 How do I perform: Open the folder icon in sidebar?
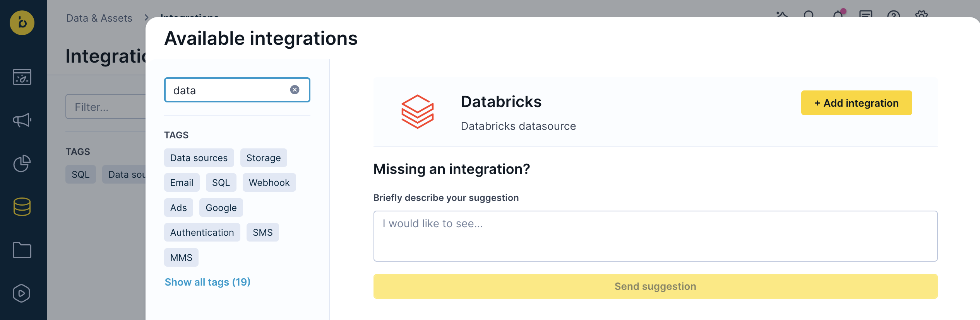(22, 250)
